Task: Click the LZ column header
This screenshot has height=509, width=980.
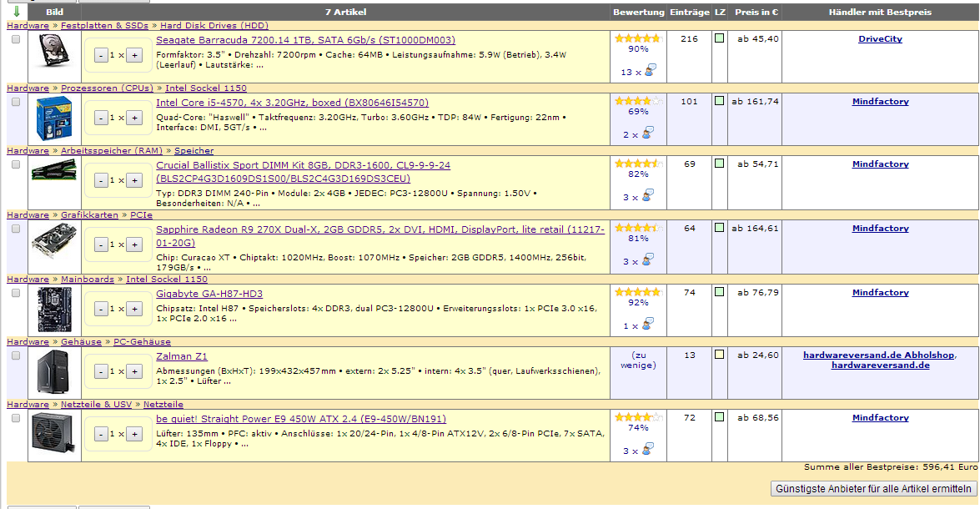Action: (x=720, y=12)
